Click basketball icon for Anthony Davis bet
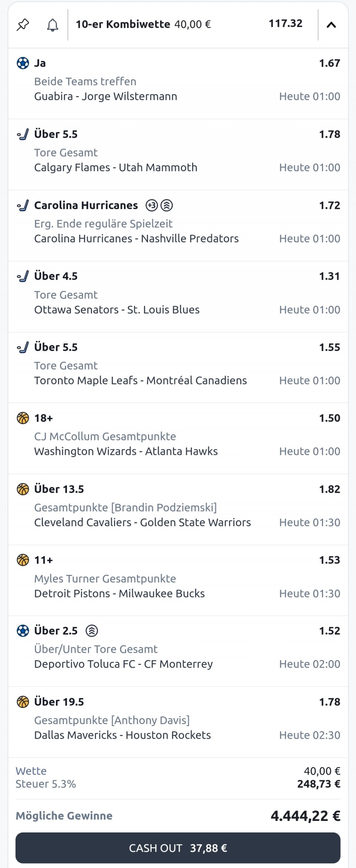The width and height of the screenshot is (356, 868). tap(23, 702)
